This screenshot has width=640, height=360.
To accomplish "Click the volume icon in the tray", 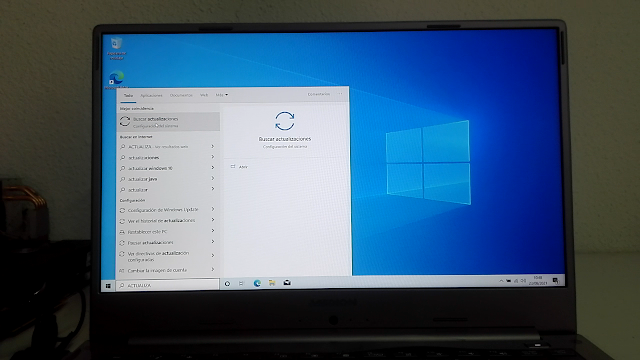I will tap(523, 281).
